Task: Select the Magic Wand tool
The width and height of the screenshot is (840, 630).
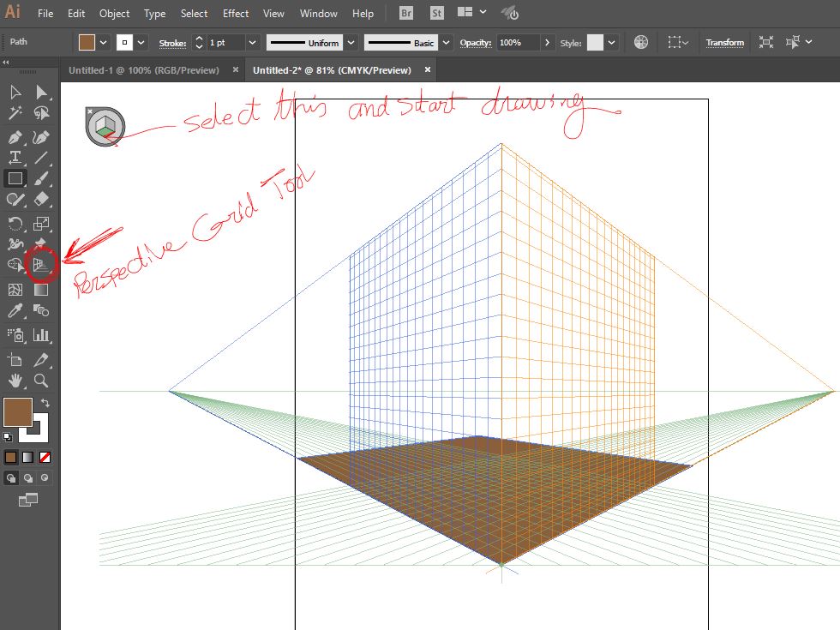Action: click(15, 113)
